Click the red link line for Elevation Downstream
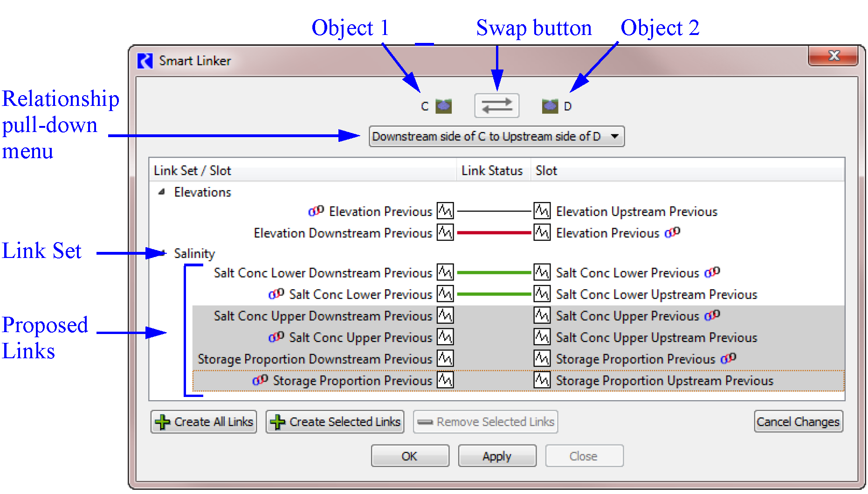Screen dimensions: 868x494 (494, 232)
